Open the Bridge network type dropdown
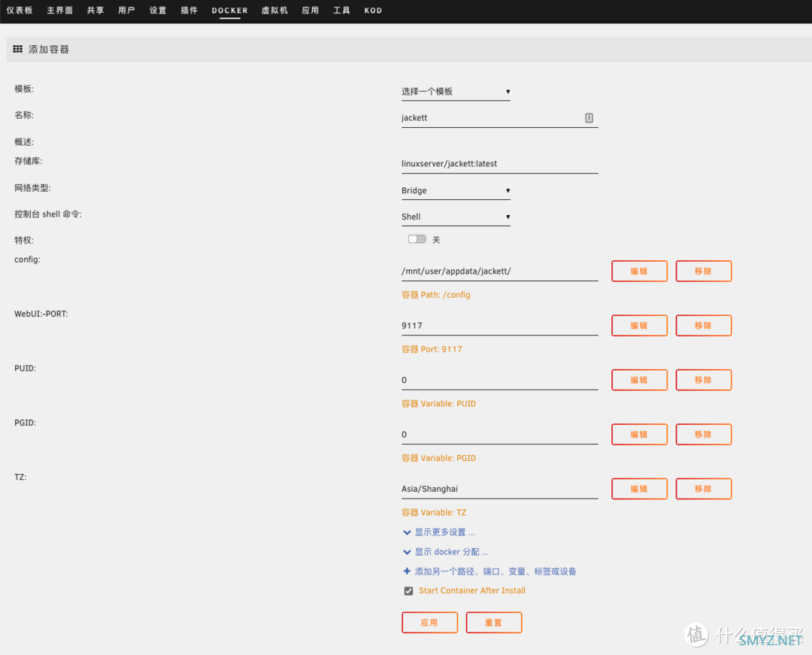The height and width of the screenshot is (655, 812). coord(456,190)
